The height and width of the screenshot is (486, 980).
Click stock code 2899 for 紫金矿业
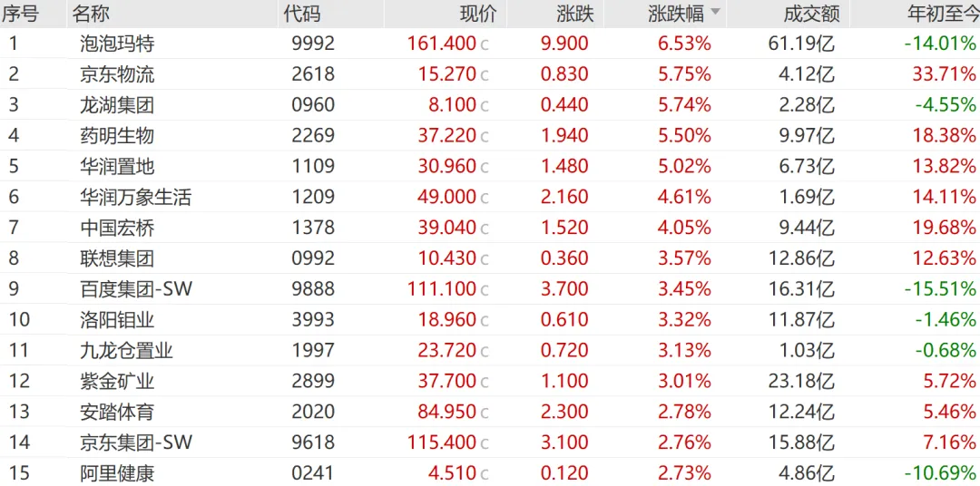[313, 381]
